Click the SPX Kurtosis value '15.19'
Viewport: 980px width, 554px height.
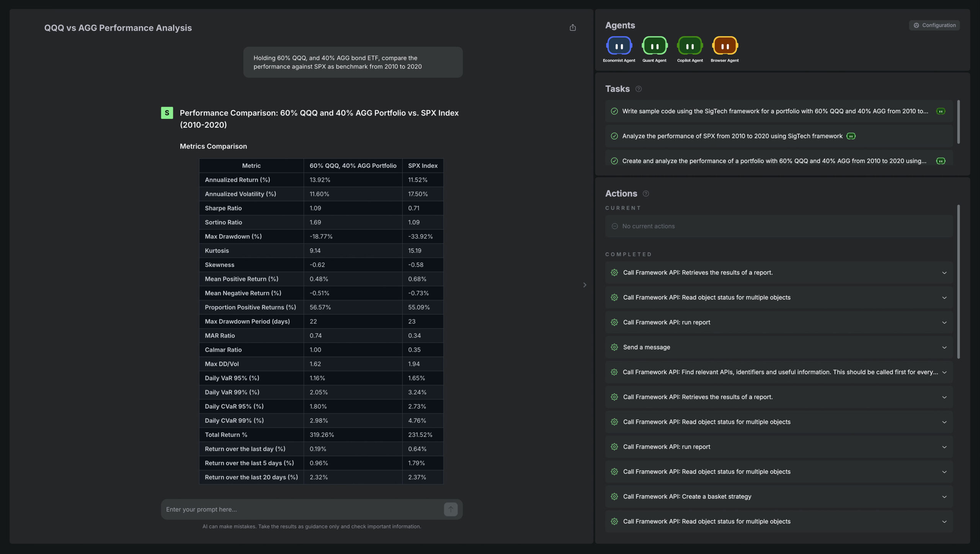414,251
